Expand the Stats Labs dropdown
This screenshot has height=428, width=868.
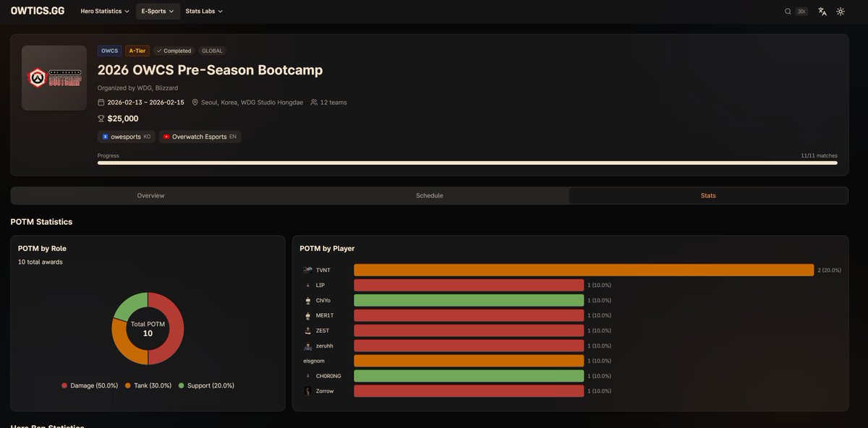(x=204, y=12)
